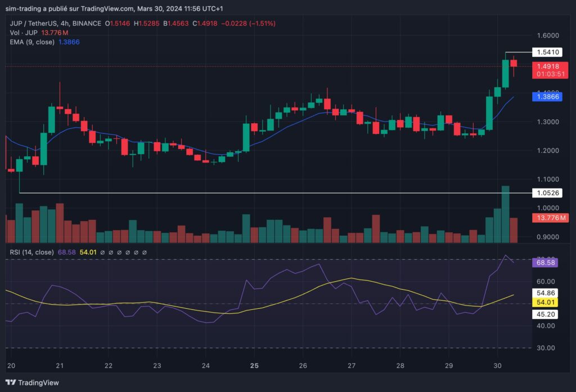Click the 1.0526 horizontal line price label

[x=547, y=193]
